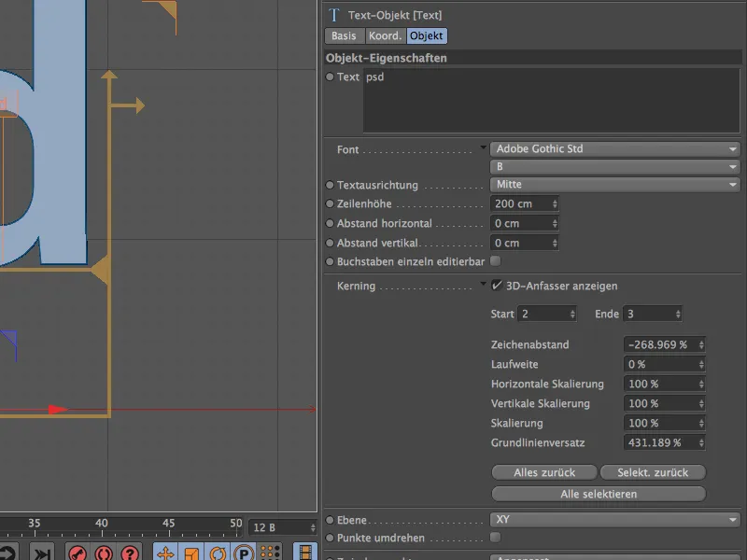The height and width of the screenshot is (560, 747).
Task: Toggle the Buchstaben einzeln editierbar animation dot
Action: 330,261
